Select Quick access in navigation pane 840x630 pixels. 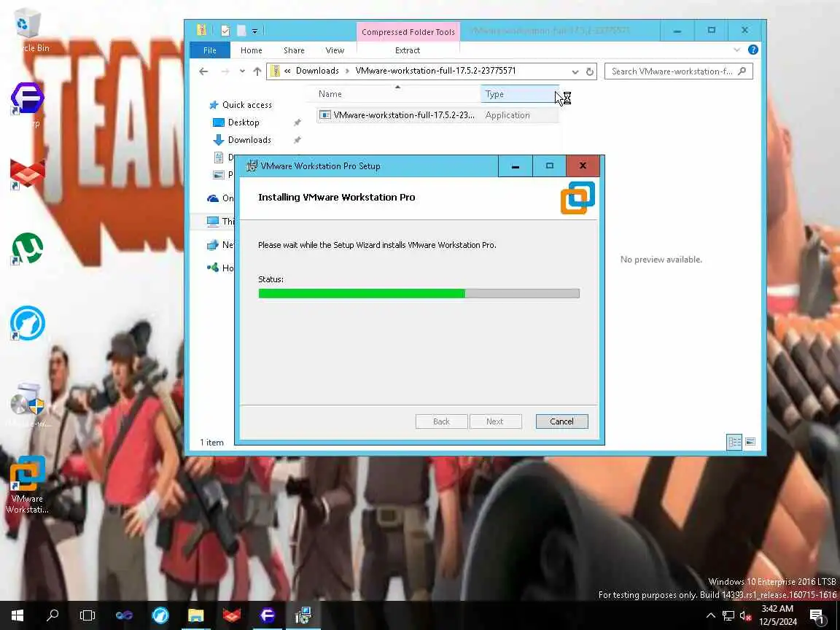[x=247, y=105]
